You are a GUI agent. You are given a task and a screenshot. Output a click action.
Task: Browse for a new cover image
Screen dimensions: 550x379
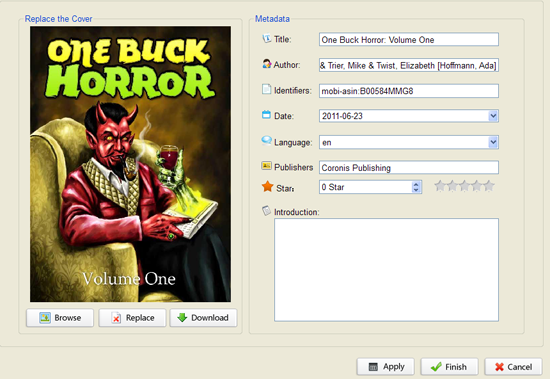[60, 318]
